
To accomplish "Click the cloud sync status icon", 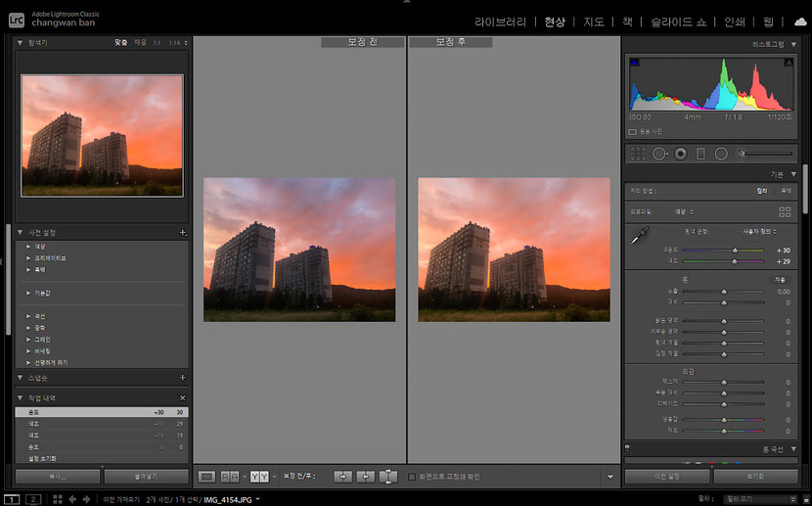I will 800,22.
